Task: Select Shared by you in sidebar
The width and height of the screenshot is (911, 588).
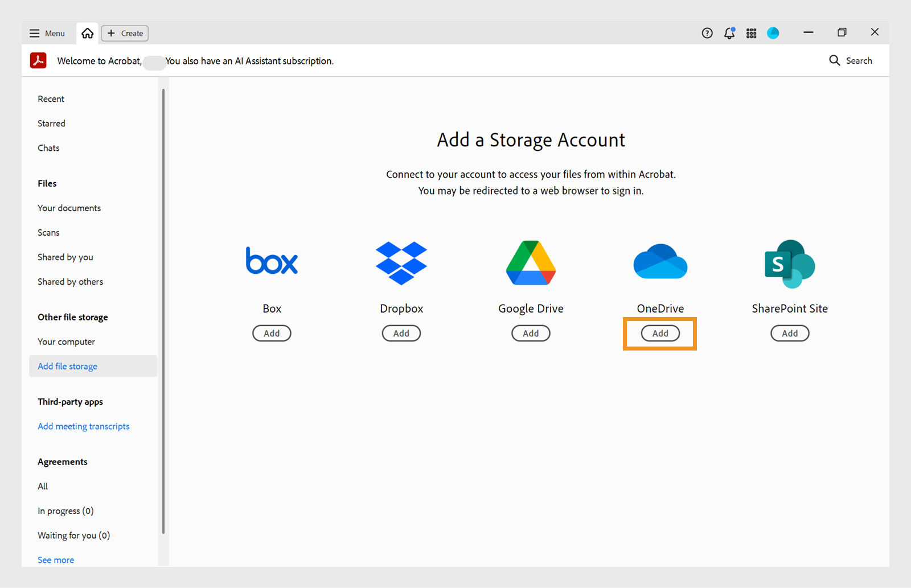Action: (x=65, y=257)
